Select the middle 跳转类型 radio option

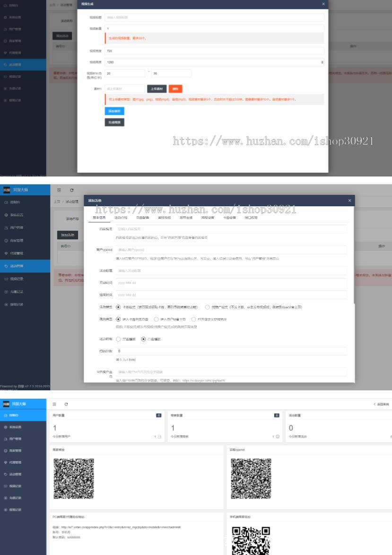156,319
